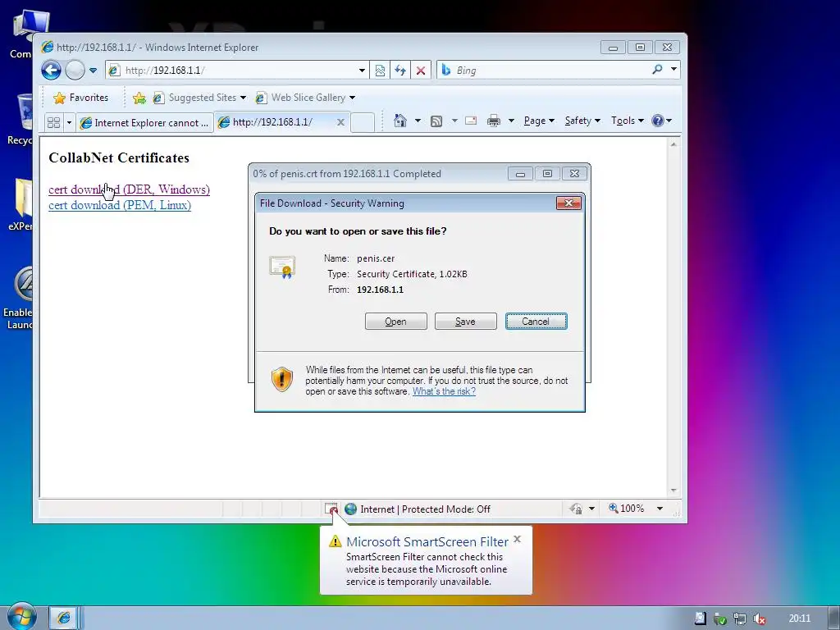The height and width of the screenshot is (630, 840).
Task: Open the Tools menu
Action: (x=628, y=121)
